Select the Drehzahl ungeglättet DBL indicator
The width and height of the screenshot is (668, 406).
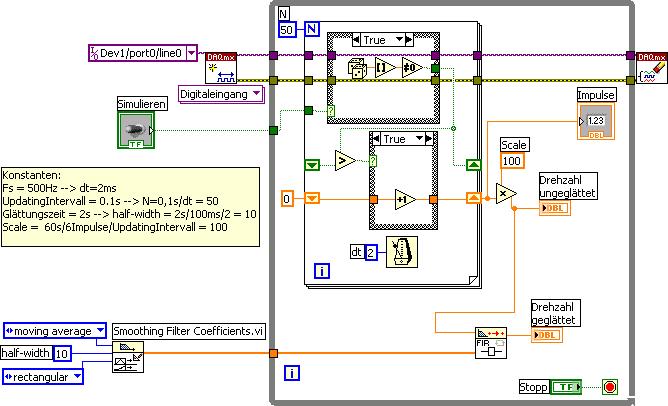click(x=555, y=208)
